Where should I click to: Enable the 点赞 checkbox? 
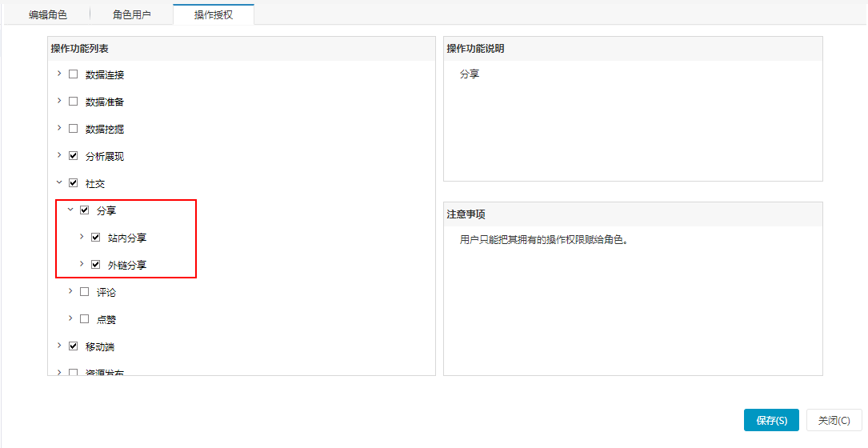84,319
